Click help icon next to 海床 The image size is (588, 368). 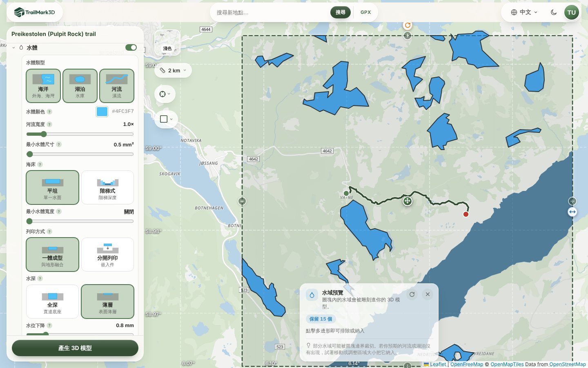[40, 164]
